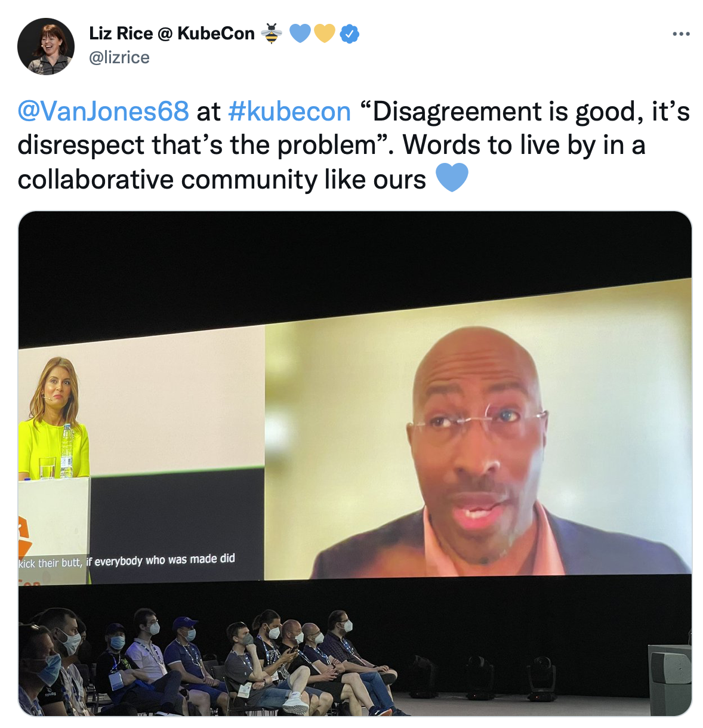Click the yellow heart emoji in name
Viewport: 703px width, 728px height.
pos(325,33)
